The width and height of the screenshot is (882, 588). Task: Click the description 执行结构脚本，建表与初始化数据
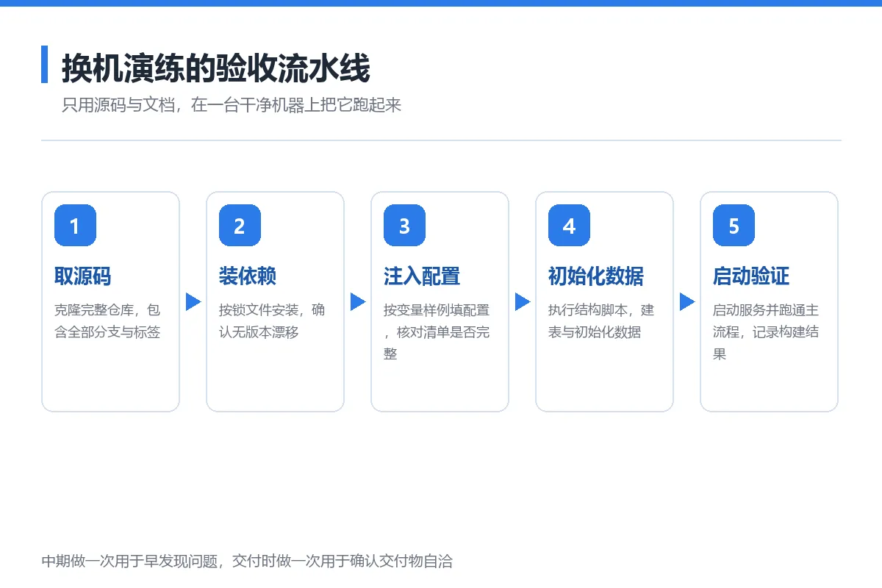(601, 321)
